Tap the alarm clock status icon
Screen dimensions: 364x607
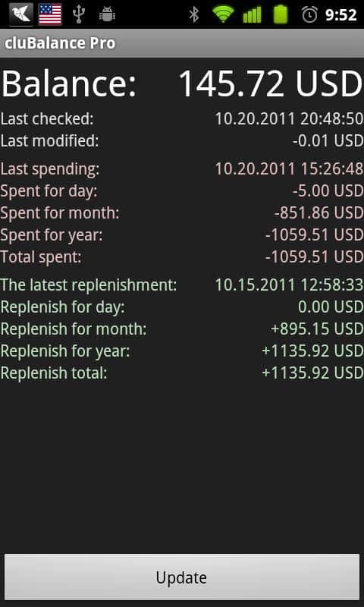click(x=309, y=14)
